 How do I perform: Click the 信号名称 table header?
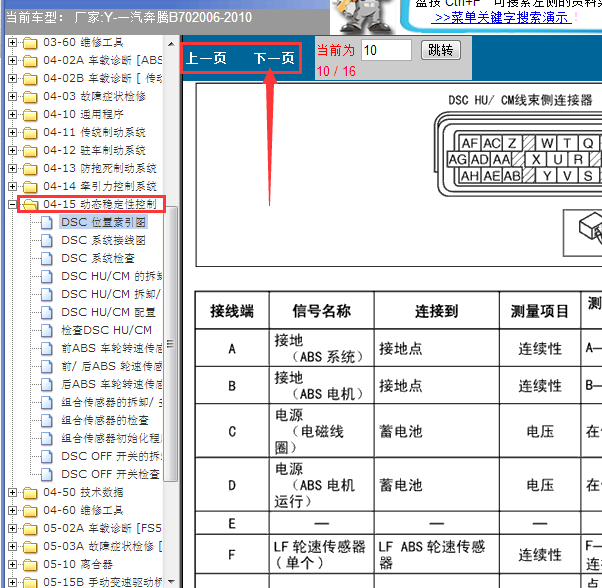coord(322,311)
